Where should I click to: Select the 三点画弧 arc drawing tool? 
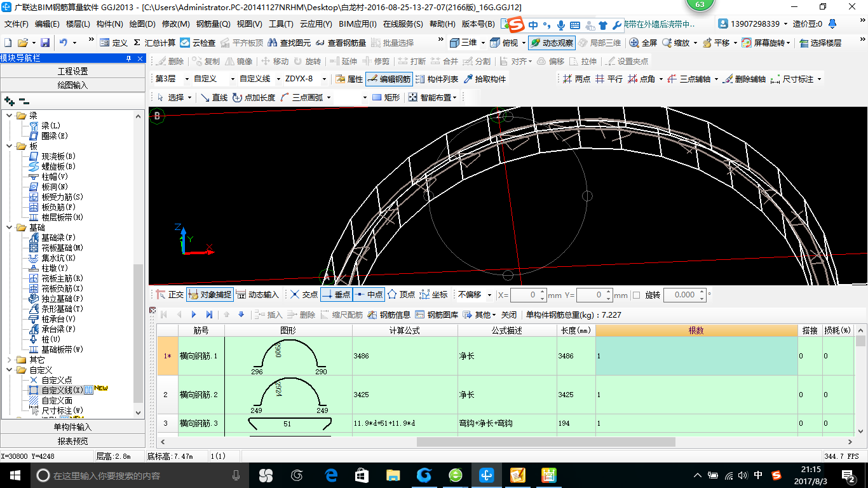click(306, 98)
